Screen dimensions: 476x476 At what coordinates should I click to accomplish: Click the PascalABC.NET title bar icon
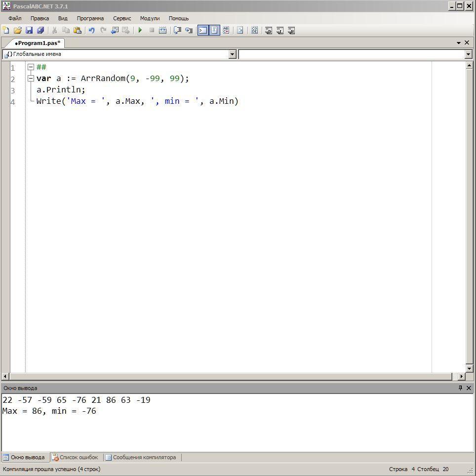6,6
